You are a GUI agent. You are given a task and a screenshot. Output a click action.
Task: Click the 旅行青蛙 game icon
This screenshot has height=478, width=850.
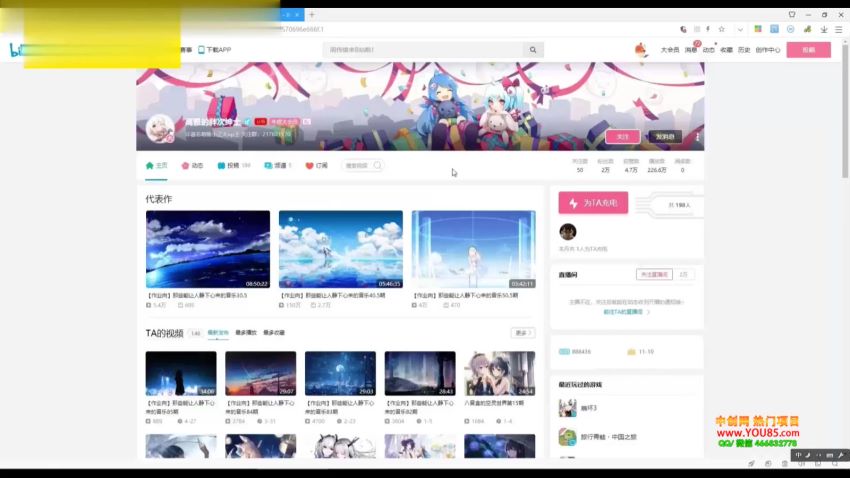point(568,437)
